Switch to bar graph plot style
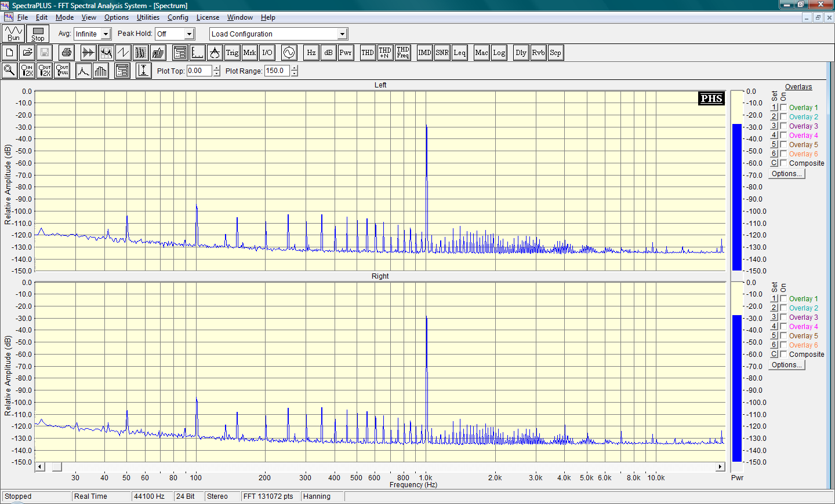 pyautogui.click(x=101, y=71)
